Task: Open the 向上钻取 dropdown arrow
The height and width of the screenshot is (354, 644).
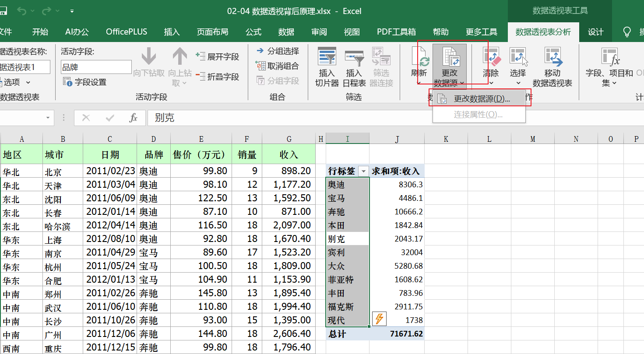Action: pos(184,83)
